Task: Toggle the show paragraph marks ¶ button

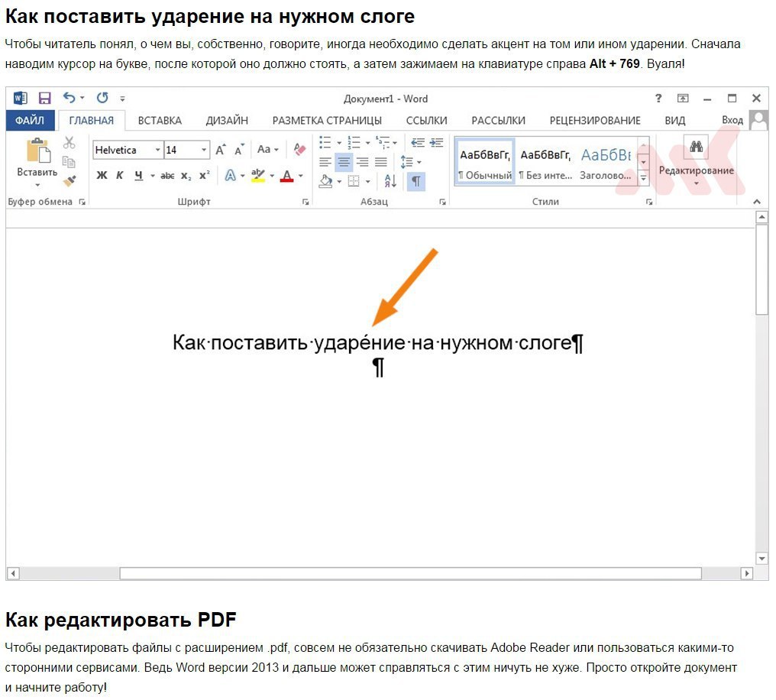Action: coord(415,181)
